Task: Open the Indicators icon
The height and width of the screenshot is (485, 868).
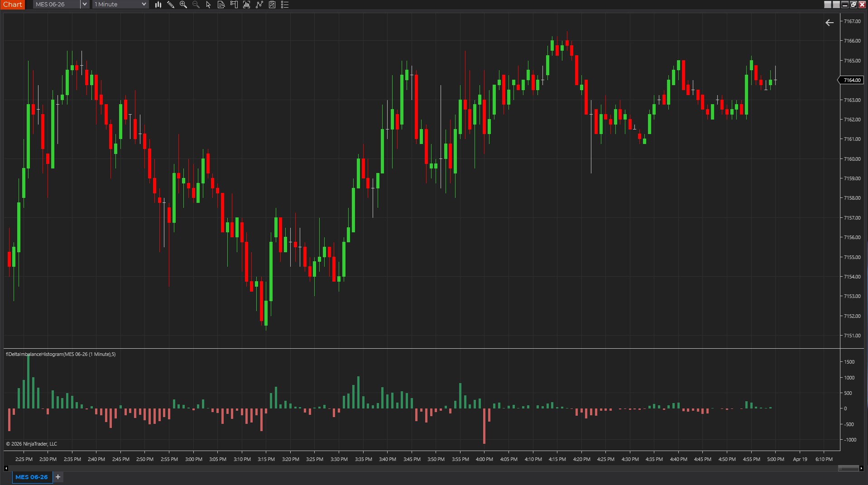Action: (x=247, y=5)
